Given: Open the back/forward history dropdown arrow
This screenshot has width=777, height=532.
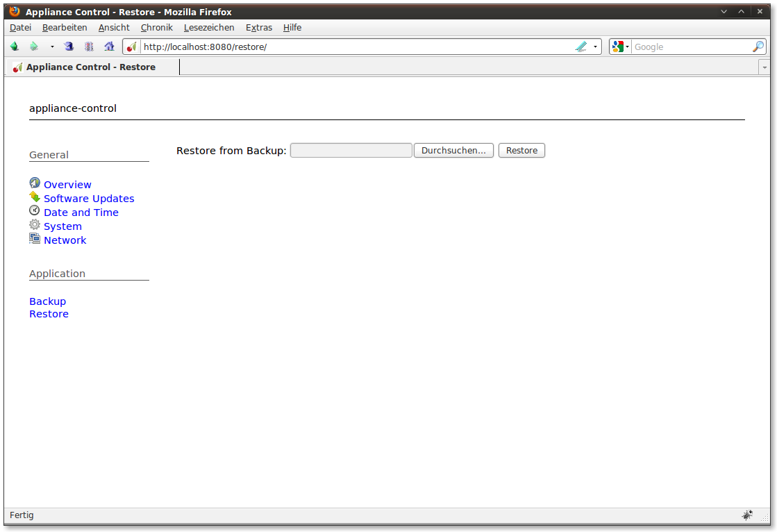Looking at the screenshot, I should point(52,47).
